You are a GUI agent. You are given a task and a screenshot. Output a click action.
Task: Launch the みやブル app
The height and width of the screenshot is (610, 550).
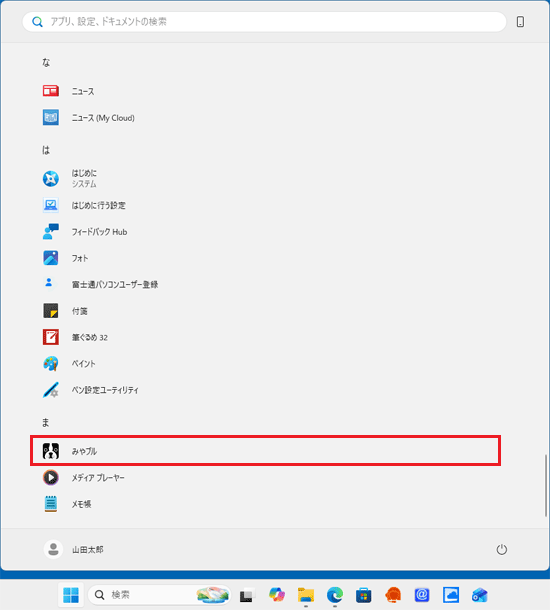[x=265, y=451]
